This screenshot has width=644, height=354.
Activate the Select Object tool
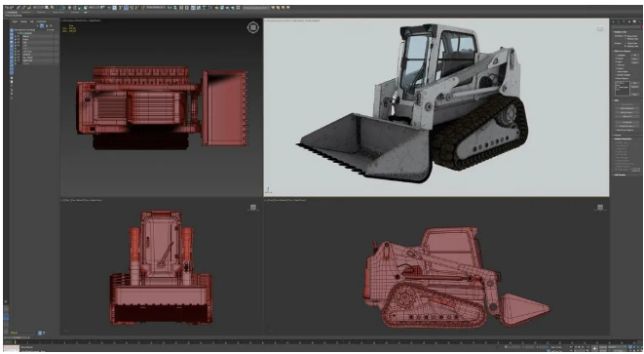[47, 8]
